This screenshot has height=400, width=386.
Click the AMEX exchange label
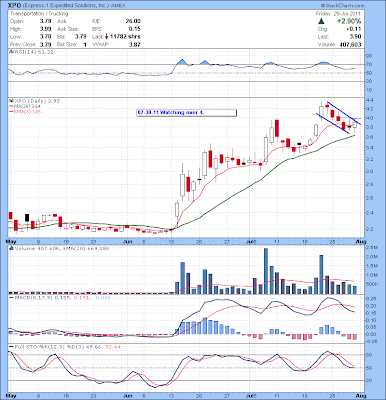pos(118,6)
